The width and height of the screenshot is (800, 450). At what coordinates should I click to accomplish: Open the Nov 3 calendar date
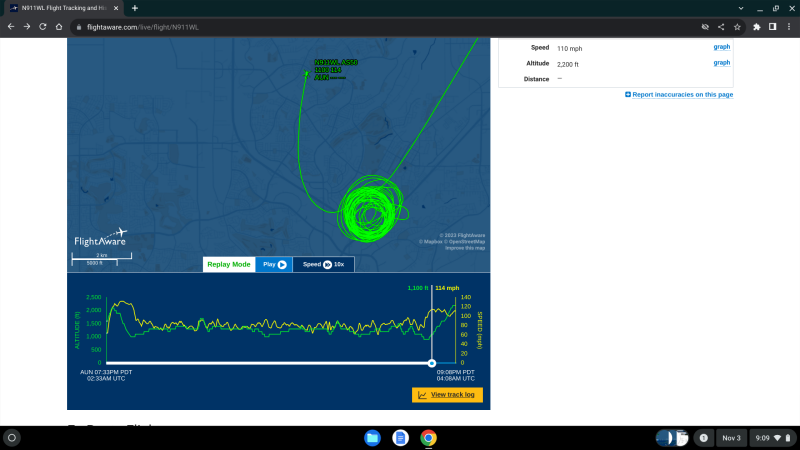coord(731,438)
